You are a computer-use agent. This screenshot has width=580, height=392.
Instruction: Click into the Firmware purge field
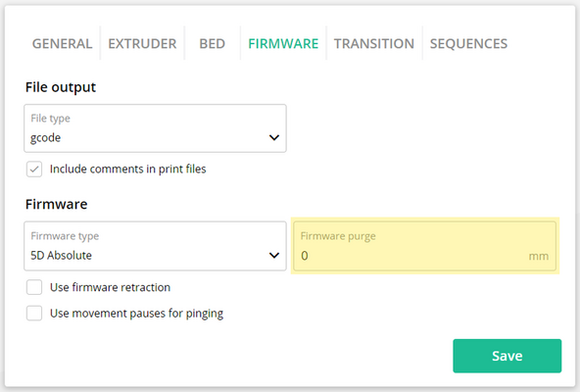tap(424, 246)
